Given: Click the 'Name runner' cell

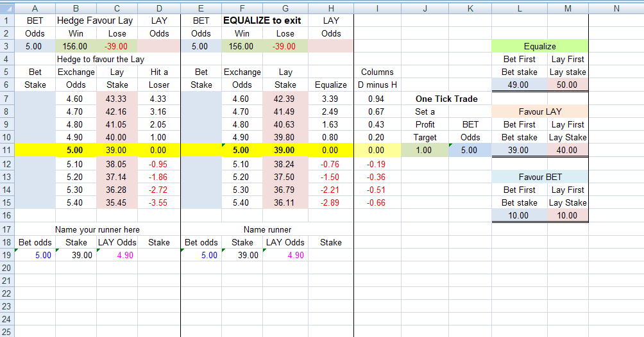Looking at the screenshot, I should (267, 229).
